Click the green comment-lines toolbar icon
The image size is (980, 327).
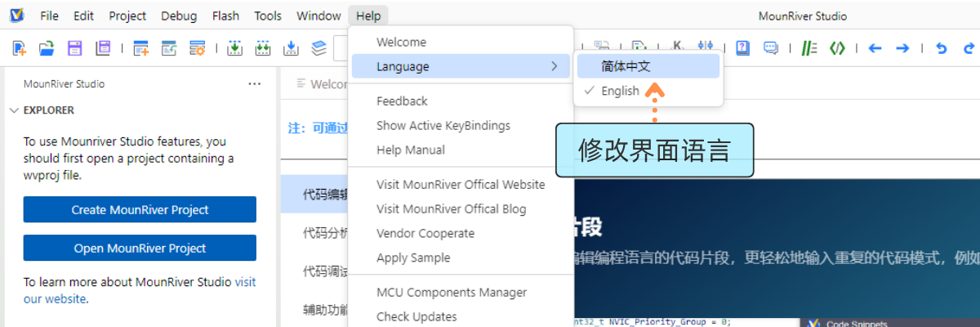click(809, 48)
